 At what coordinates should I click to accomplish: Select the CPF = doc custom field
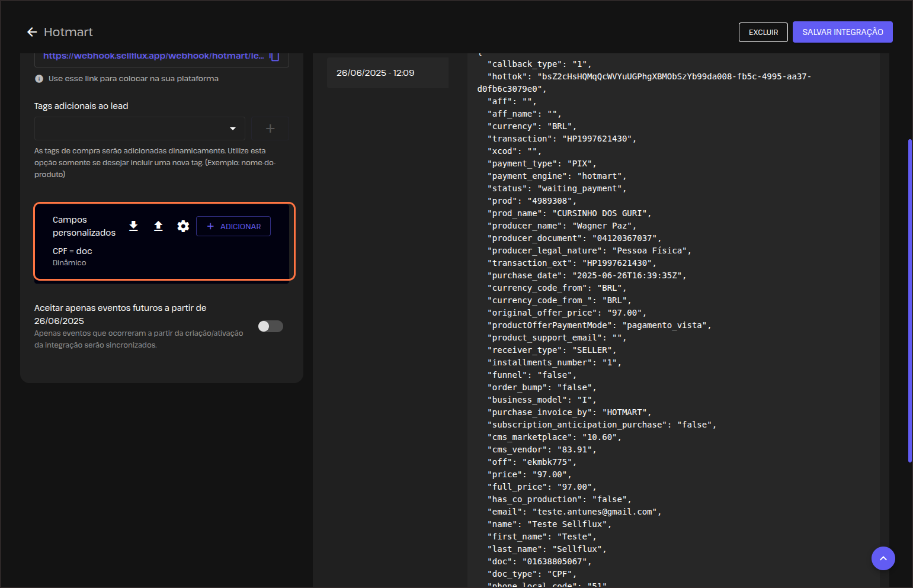[72, 251]
